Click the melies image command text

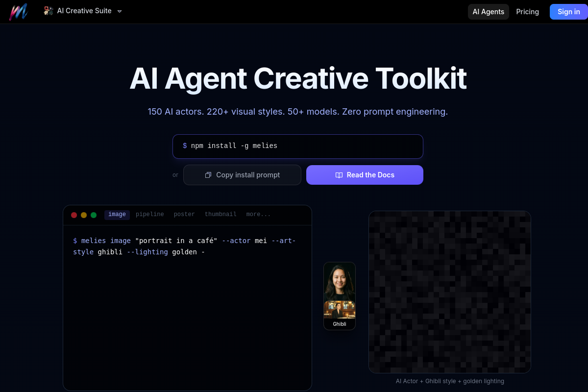pos(185,246)
